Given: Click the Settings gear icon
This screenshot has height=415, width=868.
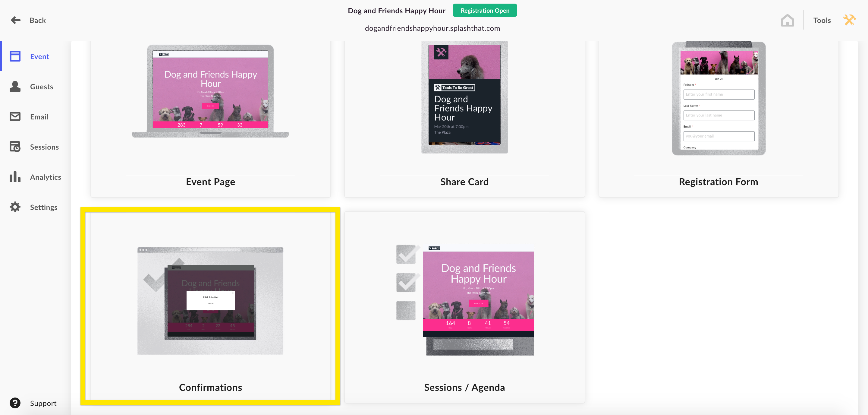Looking at the screenshot, I should 15,207.
